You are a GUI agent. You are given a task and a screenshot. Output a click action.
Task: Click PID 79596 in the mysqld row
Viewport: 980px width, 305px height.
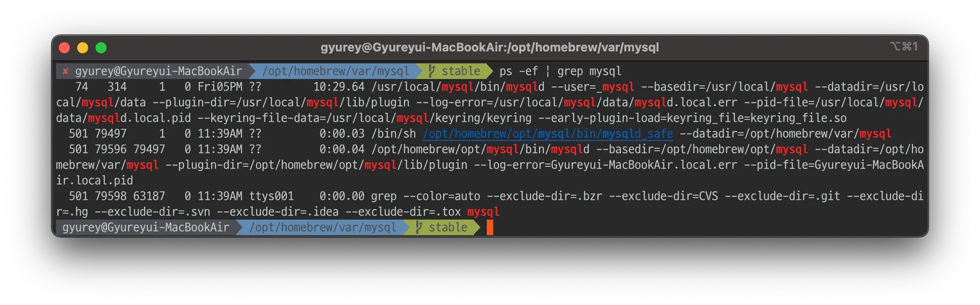click(x=111, y=149)
